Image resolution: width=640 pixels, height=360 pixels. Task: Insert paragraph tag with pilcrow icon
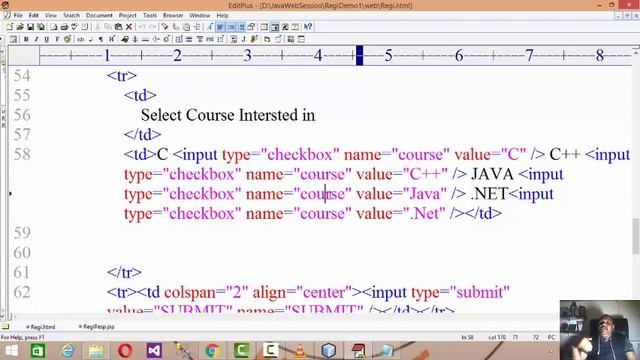click(101, 39)
